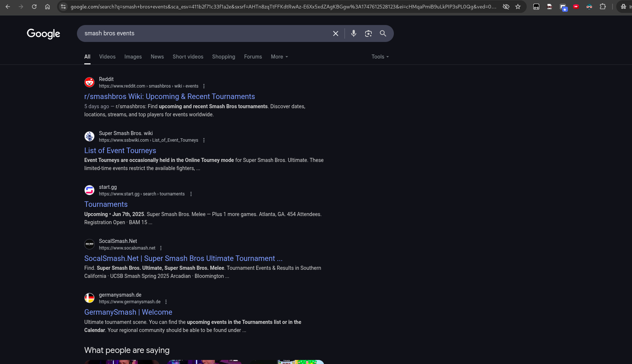The width and height of the screenshot is (632, 364).
Task: Open options menu for Reddit result
Action: 204,86
